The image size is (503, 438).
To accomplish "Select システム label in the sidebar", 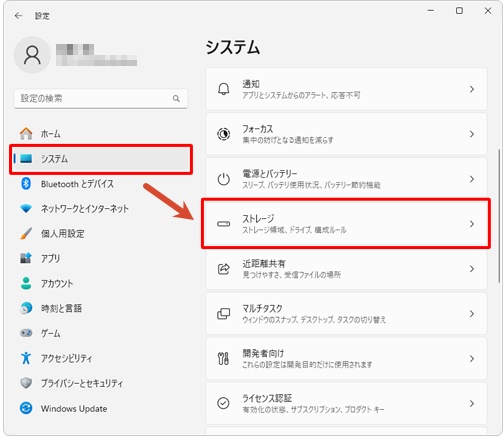I will click(54, 159).
